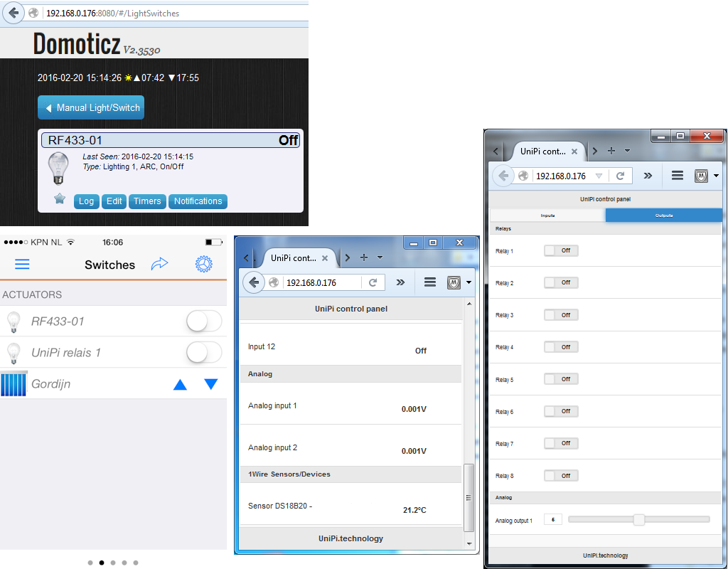Follow the UniPi.technology link in the small window
The height and width of the screenshot is (569, 728).
point(350,538)
